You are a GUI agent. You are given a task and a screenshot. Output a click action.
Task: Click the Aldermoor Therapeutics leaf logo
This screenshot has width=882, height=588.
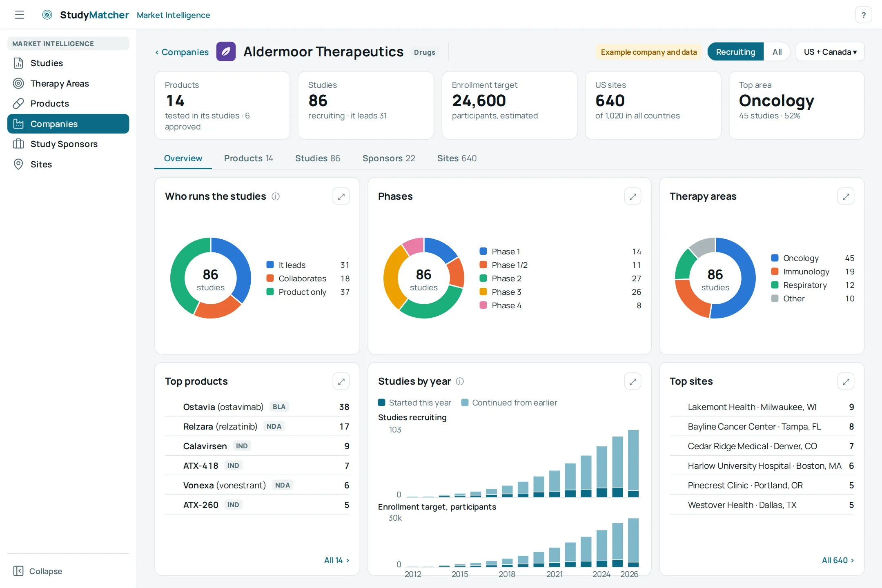click(226, 52)
